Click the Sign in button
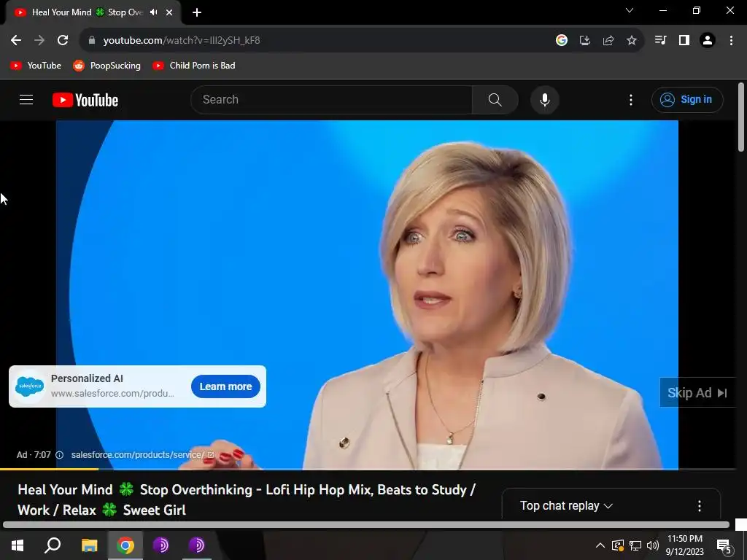 point(687,99)
